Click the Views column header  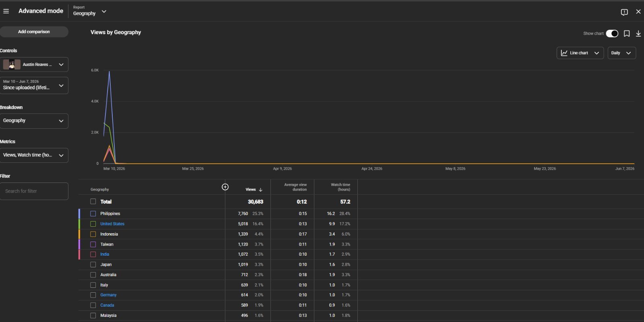pyautogui.click(x=251, y=190)
